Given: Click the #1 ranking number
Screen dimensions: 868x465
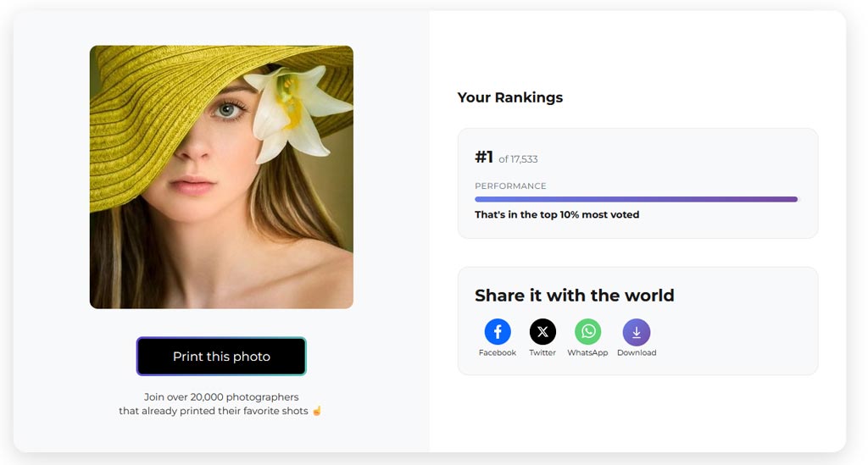Looking at the screenshot, I should 484,158.
